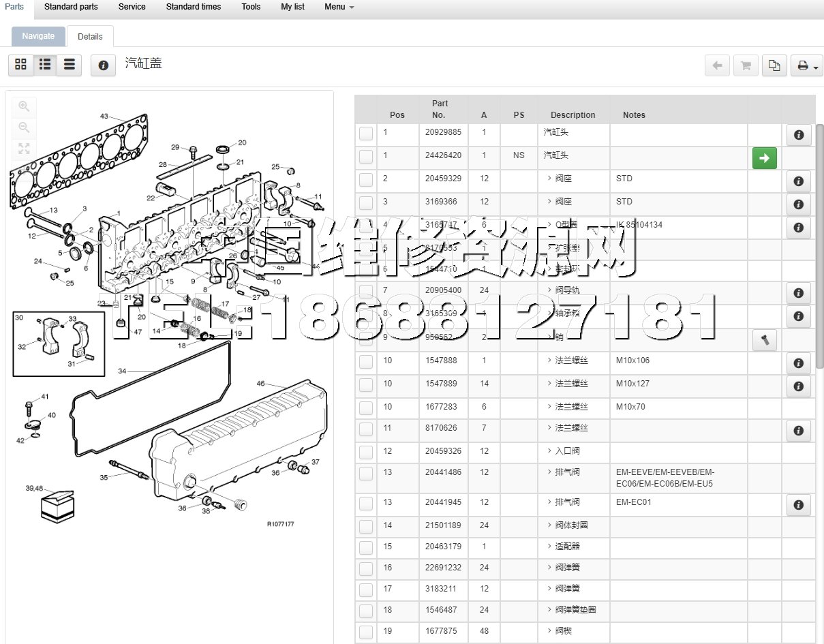Image resolution: width=824 pixels, height=644 pixels.
Task: Check the box for part 20929885
Action: (366, 134)
